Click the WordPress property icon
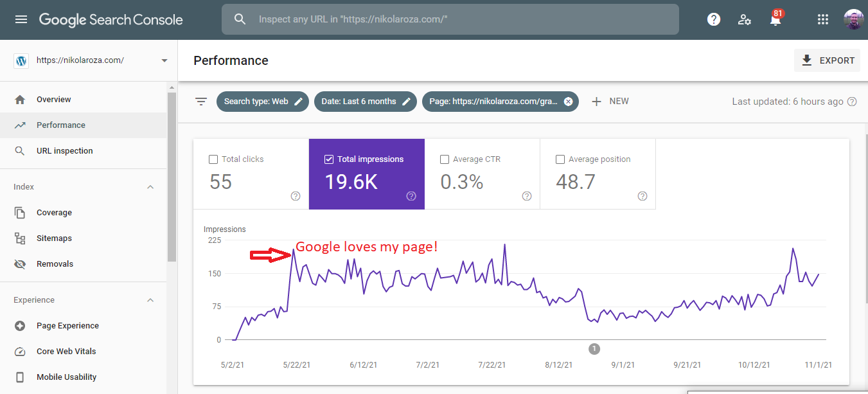868x394 pixels. [x=21, y=60]
